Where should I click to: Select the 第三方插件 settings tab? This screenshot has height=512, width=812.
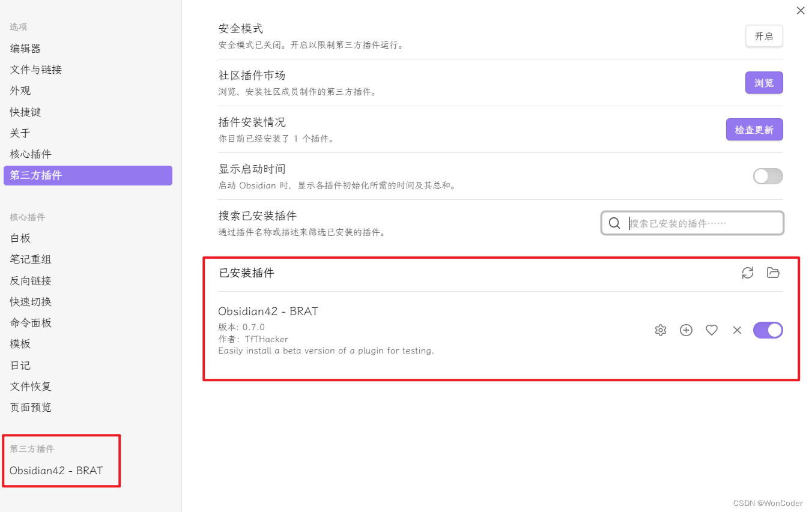click(88, 175)
